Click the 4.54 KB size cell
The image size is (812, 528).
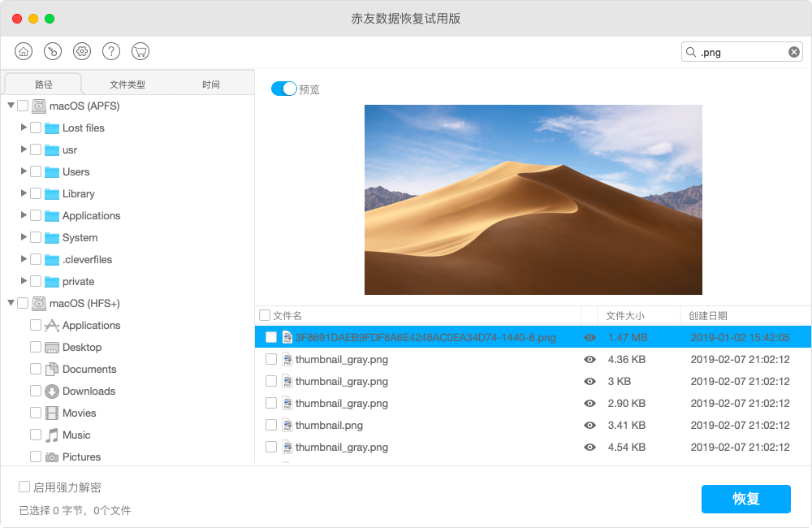[627, 447]
